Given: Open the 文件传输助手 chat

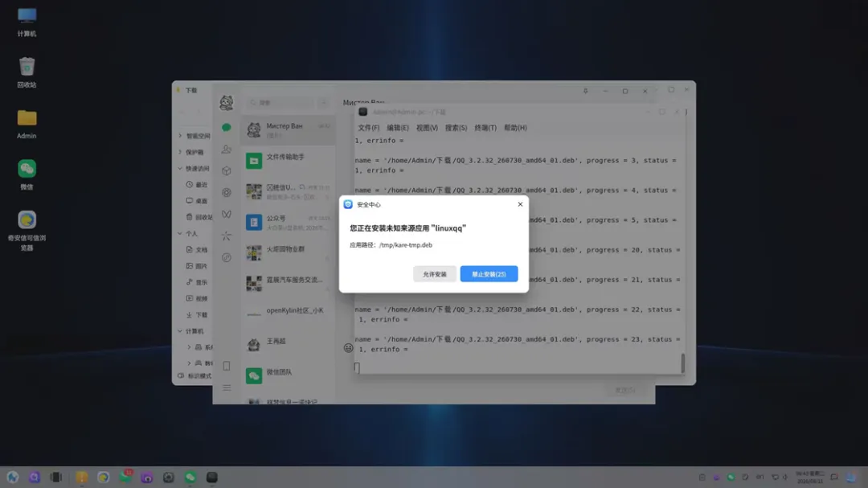Looking at the screenshot, I should point(288,161).
